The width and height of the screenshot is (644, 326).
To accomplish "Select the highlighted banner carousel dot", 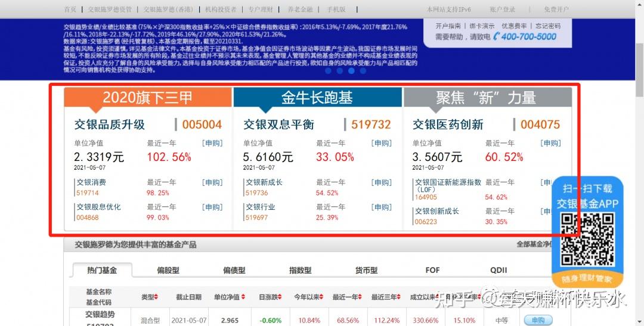I will 351,70.
